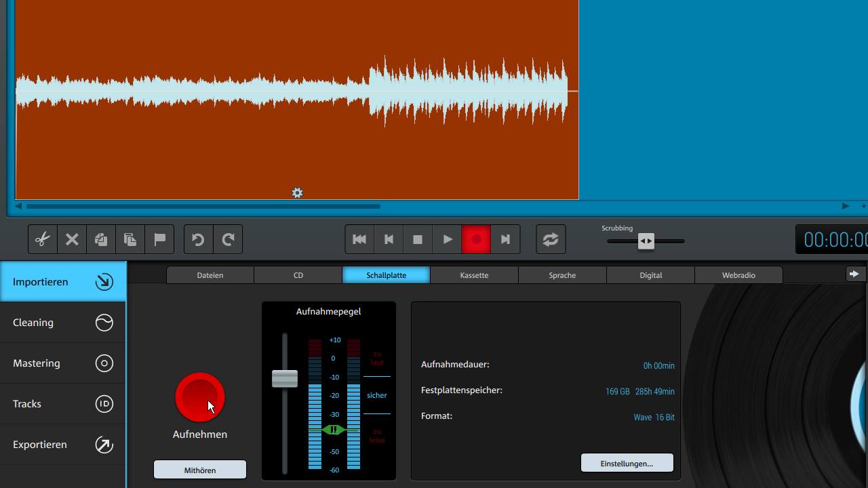Toggle loop playback mode
This screenshot has height=488, width=868.
551,239
